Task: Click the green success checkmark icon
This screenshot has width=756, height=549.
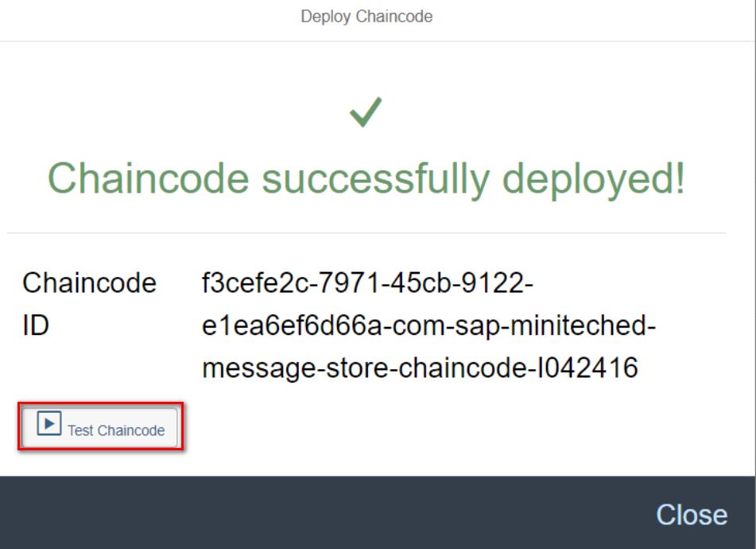Action: coord(366,112)
